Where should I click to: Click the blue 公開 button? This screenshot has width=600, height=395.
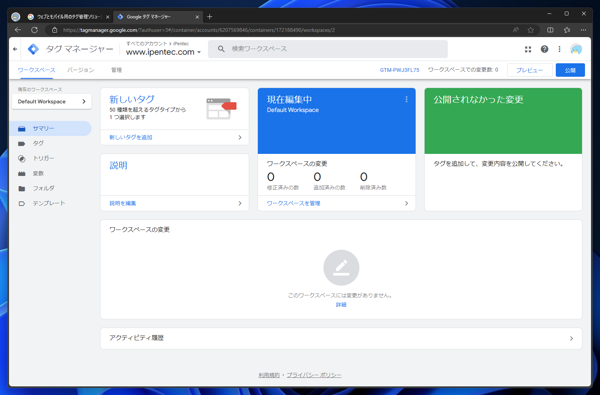click(x=570, y=70)
